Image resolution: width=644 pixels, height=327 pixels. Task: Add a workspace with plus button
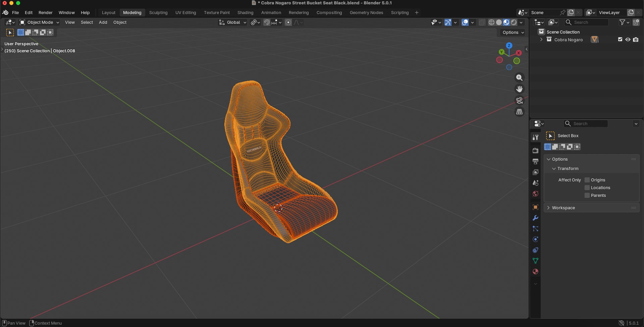click(417, 12)
